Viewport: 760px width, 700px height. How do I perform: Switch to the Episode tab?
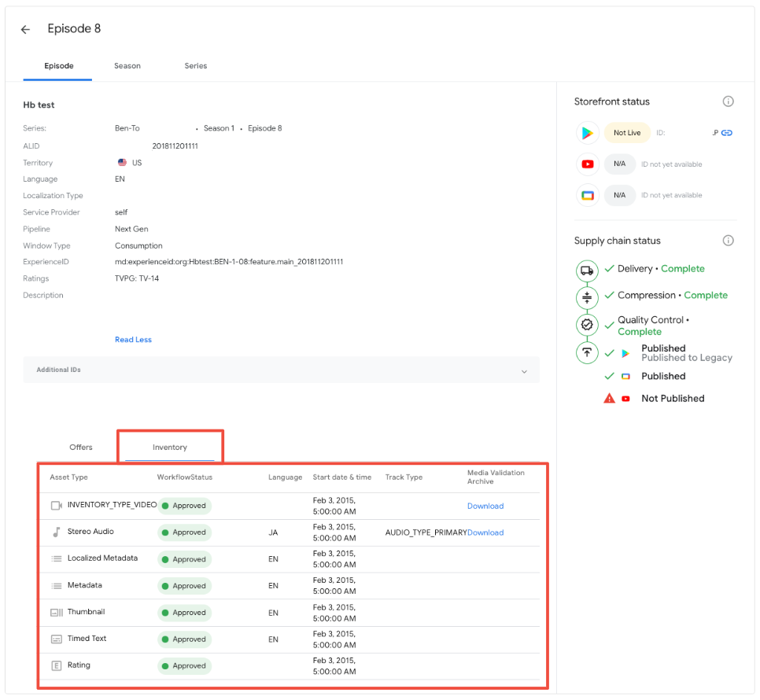pos(59,66)
